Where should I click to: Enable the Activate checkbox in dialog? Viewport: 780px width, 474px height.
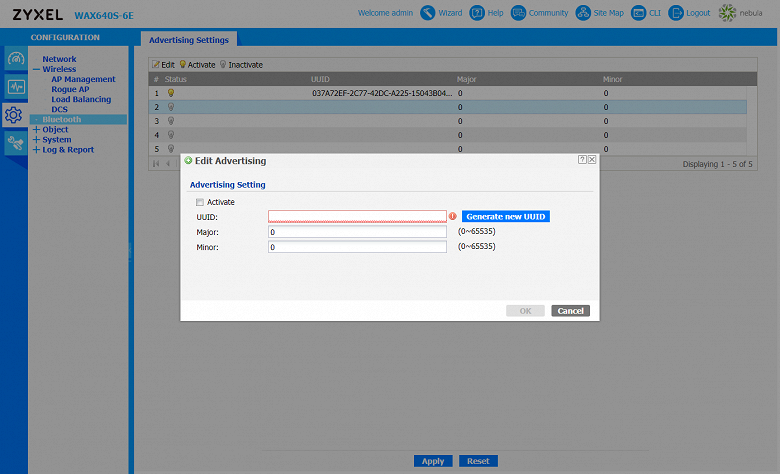[x=200, y=202]
